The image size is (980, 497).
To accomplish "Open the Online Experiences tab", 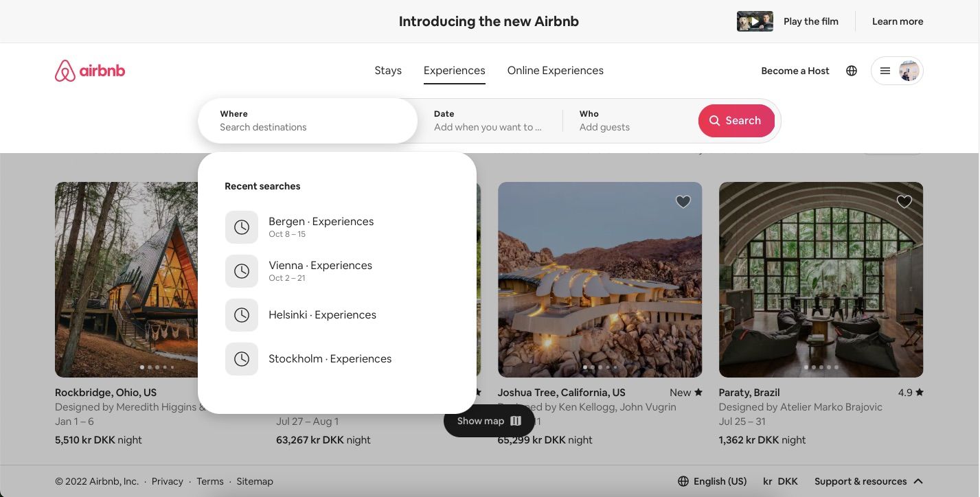I will (555, 70).
